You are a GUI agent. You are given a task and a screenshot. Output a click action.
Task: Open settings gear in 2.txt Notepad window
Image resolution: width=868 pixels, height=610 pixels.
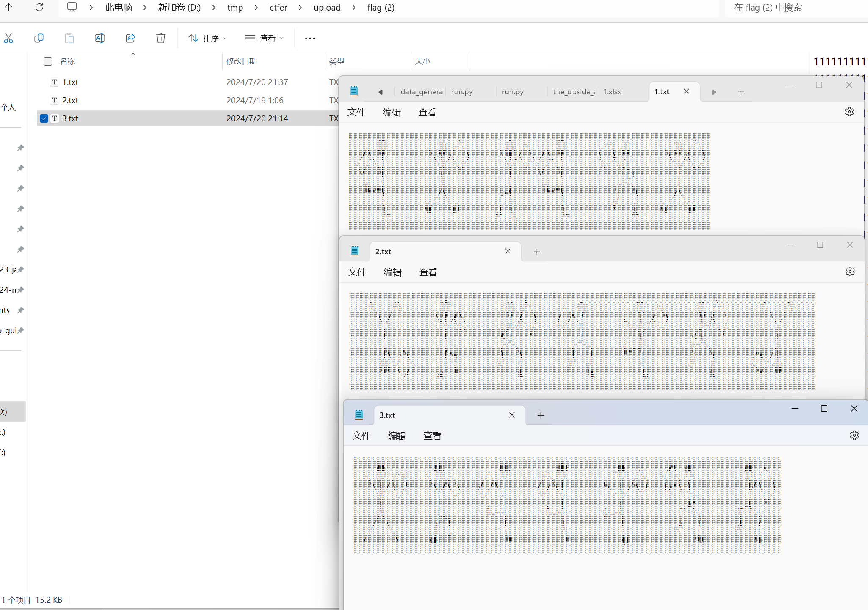[x=850, y=272]
